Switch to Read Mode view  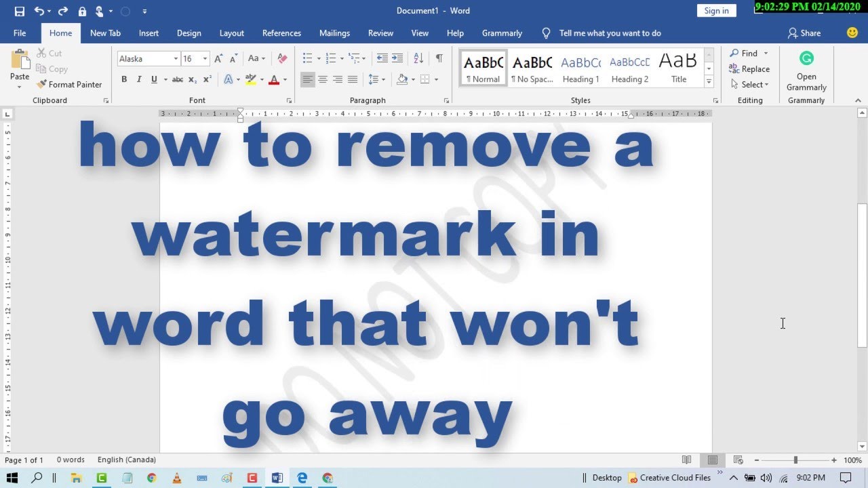(x=686, y=460)
